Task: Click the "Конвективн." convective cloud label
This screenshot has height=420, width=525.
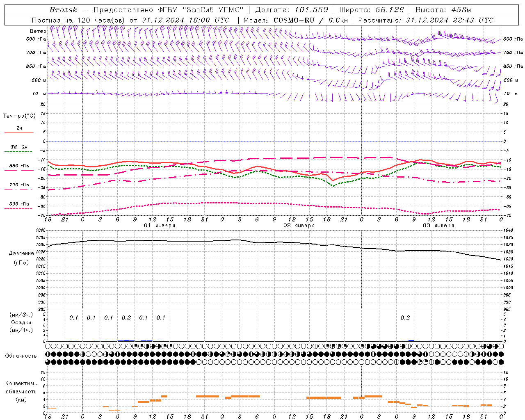Action: [21, 383]
